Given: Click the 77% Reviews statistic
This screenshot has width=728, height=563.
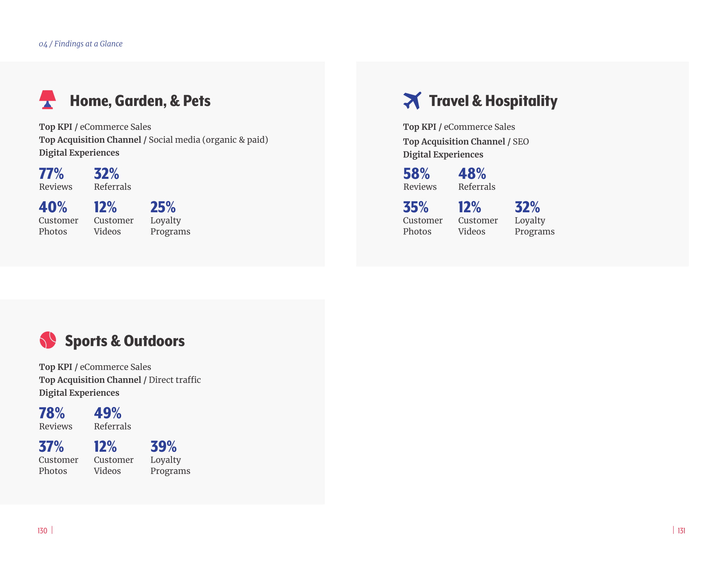Looking at the screenshot, I should point(51,174).
